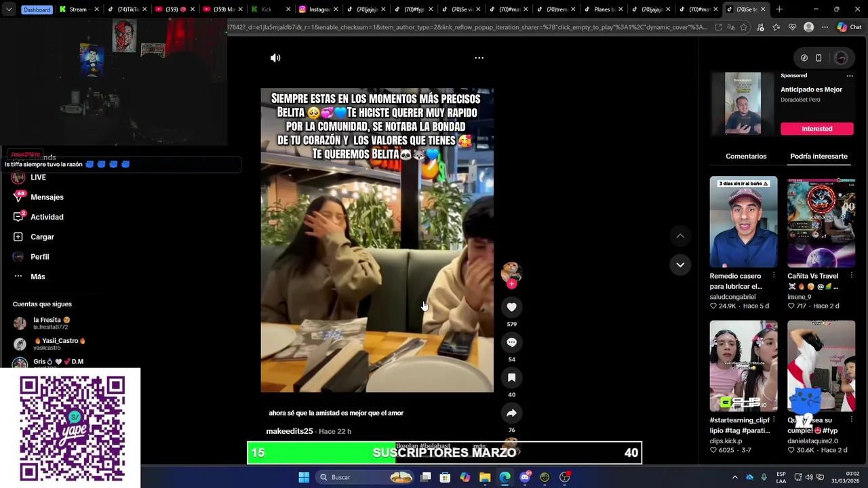Open saludcongabriel creator link
The width and height of the screenshot is (868, 488).
point(732,297)
